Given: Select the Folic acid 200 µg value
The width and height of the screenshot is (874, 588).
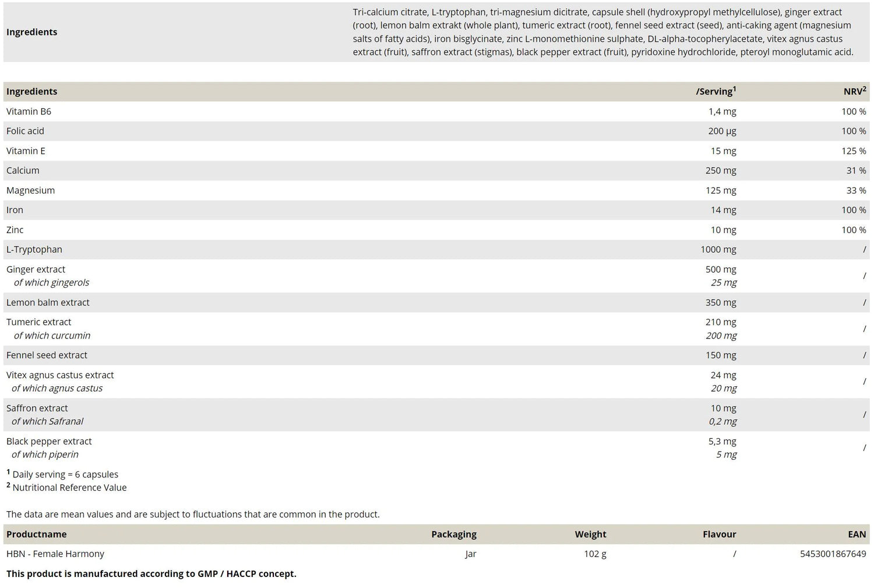Looking at the screenshot, I should tap(722, 131).
